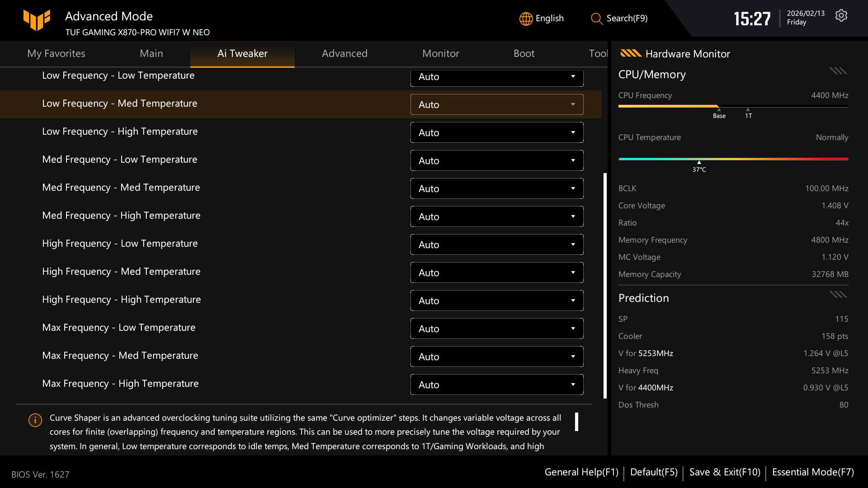Click the info icon next to Curve Shaper description

(35, 420)
